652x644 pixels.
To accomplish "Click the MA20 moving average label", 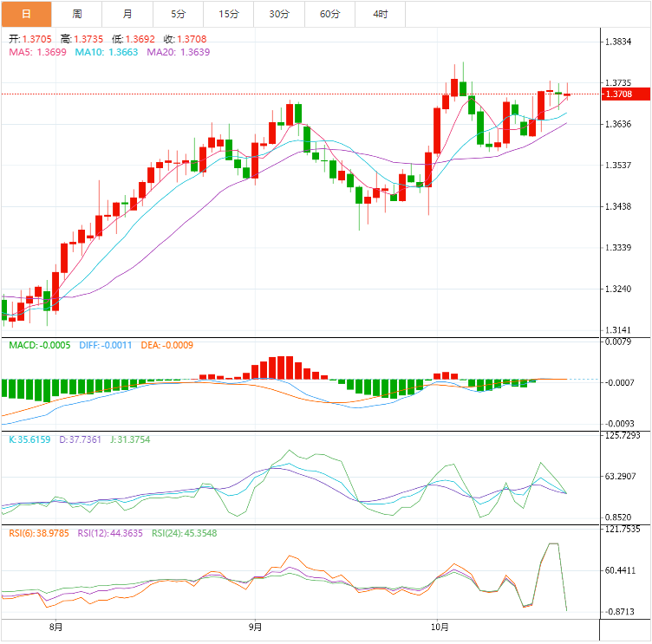I will [178, 52].
